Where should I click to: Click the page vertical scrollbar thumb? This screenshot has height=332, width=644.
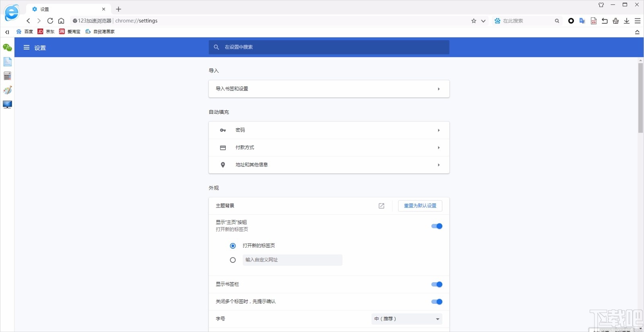pos(640,98)
